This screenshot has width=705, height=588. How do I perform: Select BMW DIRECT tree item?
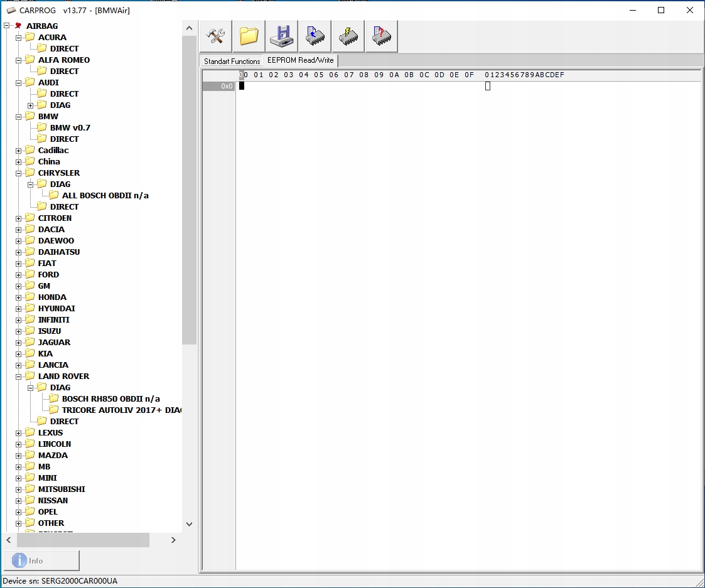(x=64, y=139)
